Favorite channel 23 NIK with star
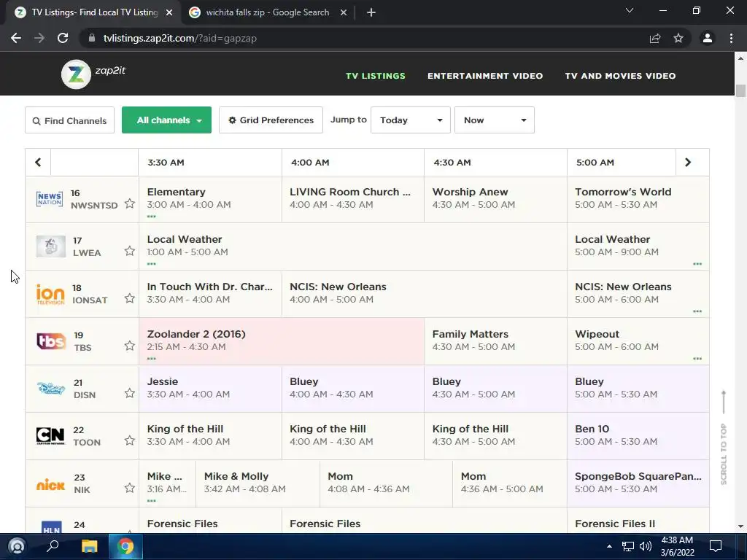Screen dimensions: 747x560 [130, 488]
